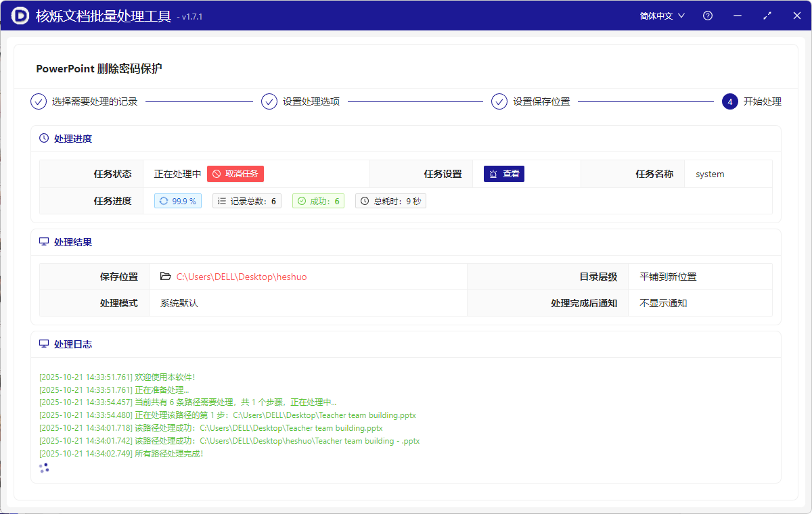The width and height of the screenshot is (812, 514).
Task: Open the C:\Users\DELL\Desktop\heshuo save path link
Action: (x=242, y=277)
